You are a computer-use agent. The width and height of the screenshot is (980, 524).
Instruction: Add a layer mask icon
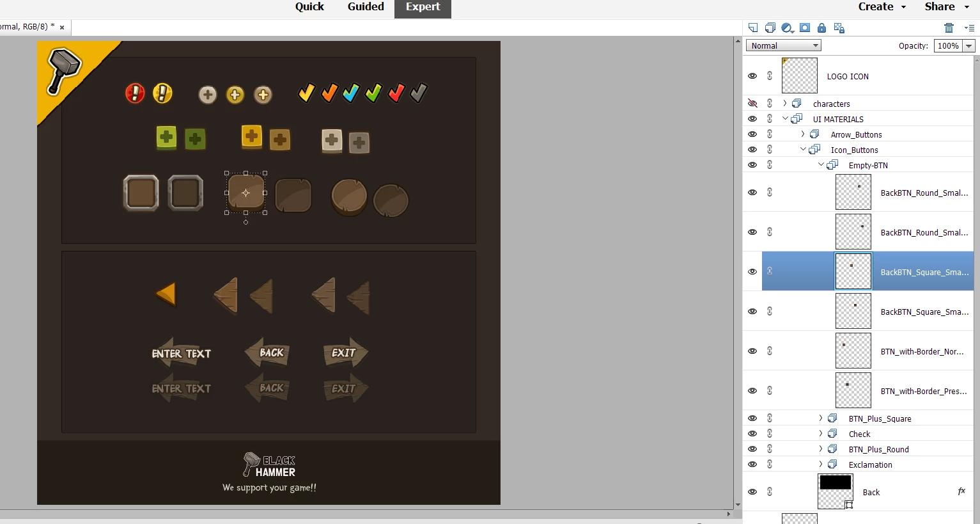point(805,28)
